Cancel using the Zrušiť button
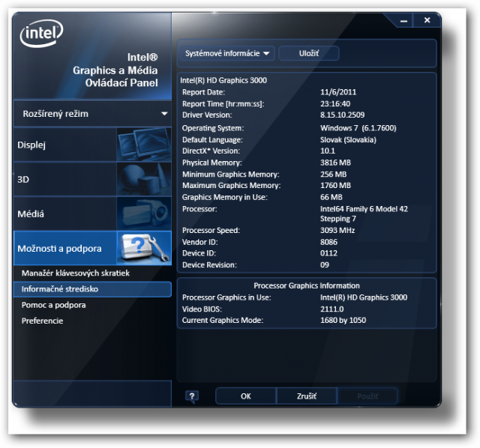The image size is (480, 448). tap(307, 396)
